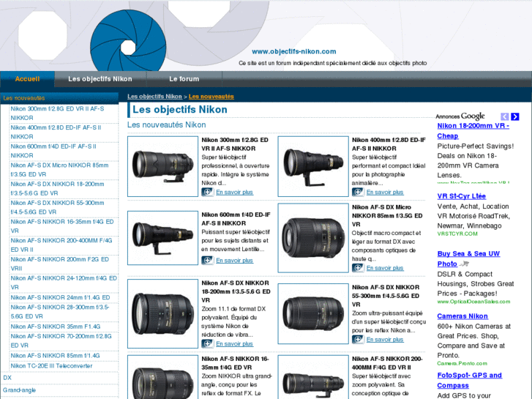Click the Camera.Pronto.com ad URL
The height and width of the screenshot is (399, 532).
point(462,363)
